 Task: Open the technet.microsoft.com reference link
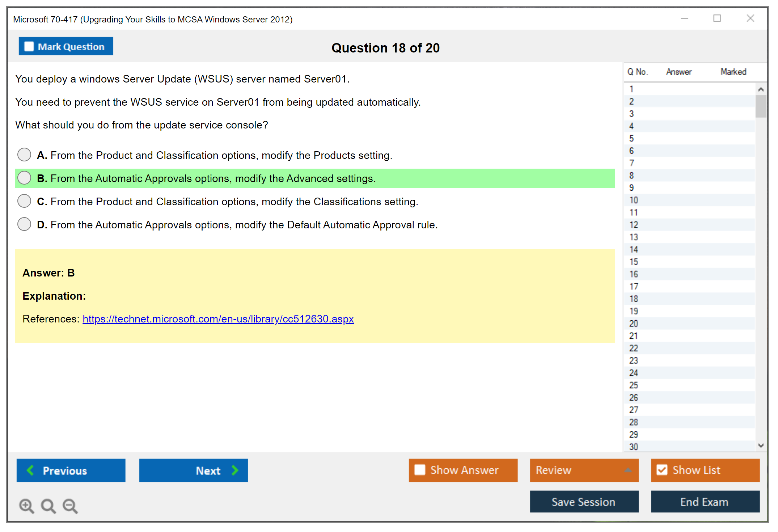[x=218, y=319]
